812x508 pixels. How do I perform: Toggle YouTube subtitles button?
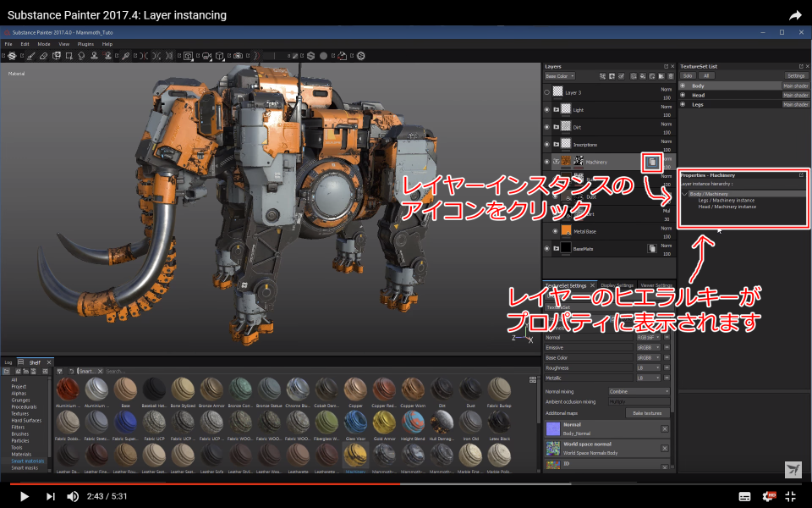pyautogui.click(x=744, y=496)
